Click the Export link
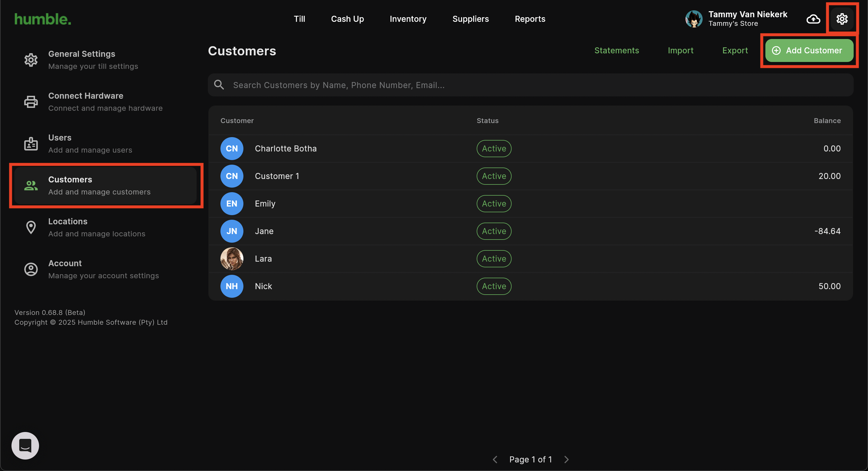Image resolution: width=868 pixels, height=471 pixels. click(735, 50)
